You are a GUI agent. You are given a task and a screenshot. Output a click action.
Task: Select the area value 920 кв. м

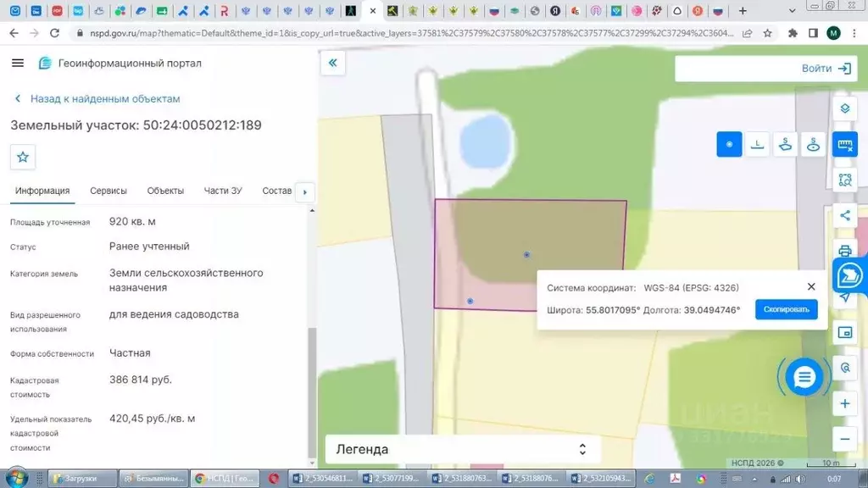pos(132,221)
